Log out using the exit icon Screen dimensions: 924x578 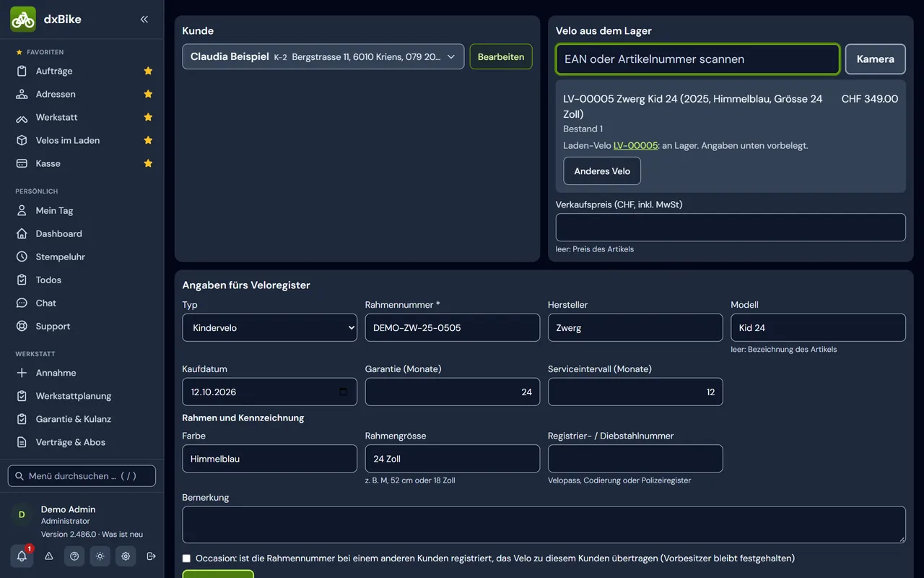pyautogui.click(x=151, y=556)
